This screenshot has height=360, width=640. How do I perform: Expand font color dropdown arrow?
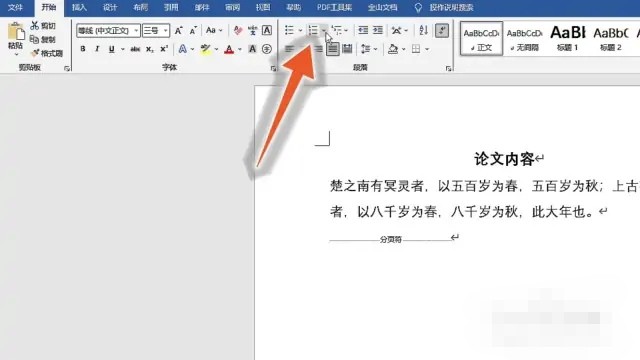[x=240, y=49]
